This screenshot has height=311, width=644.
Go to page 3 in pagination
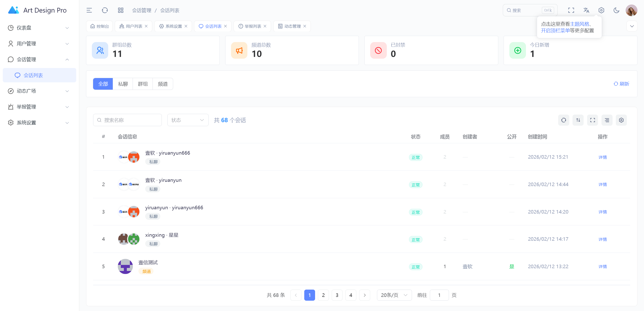(337, 295)
